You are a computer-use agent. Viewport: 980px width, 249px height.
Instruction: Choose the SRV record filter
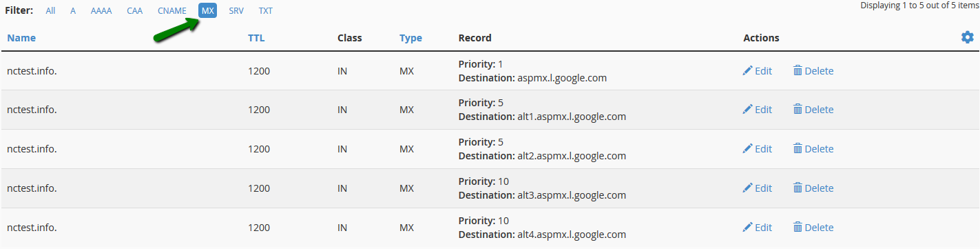236,11
